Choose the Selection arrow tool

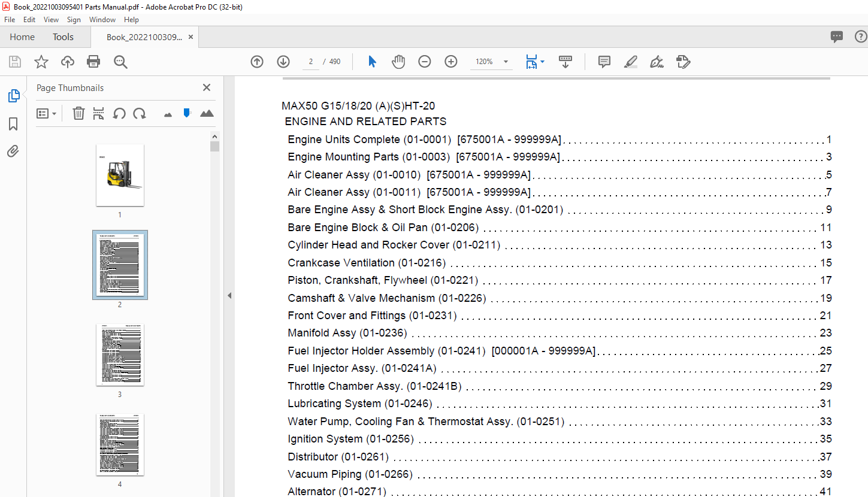[372, 62]
